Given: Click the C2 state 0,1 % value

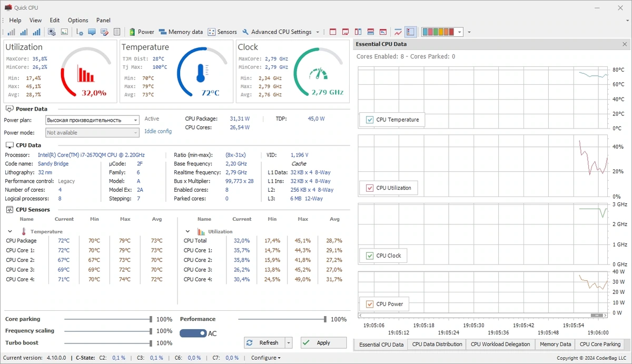Looking at the screenshot, I should coord(118,358).
